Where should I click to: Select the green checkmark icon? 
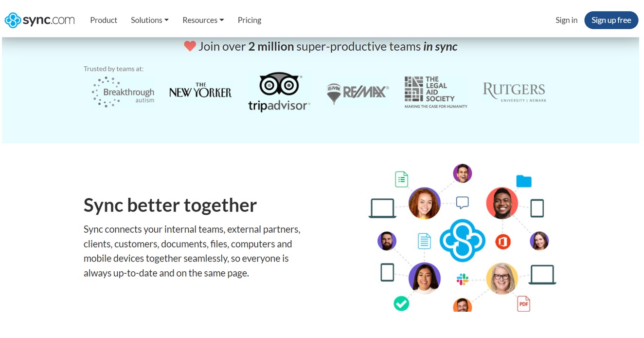coord(401,304)
